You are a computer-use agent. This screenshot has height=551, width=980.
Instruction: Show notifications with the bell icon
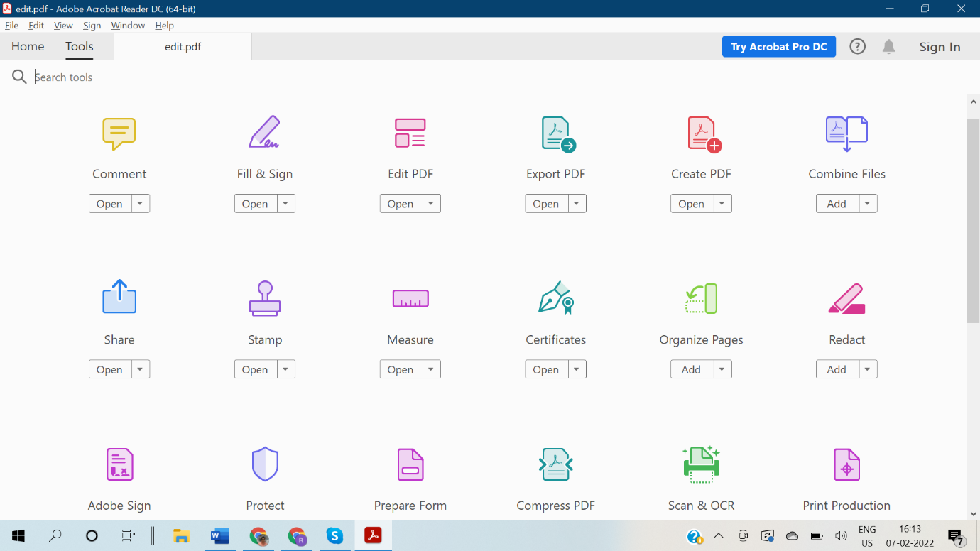(888, 47)
